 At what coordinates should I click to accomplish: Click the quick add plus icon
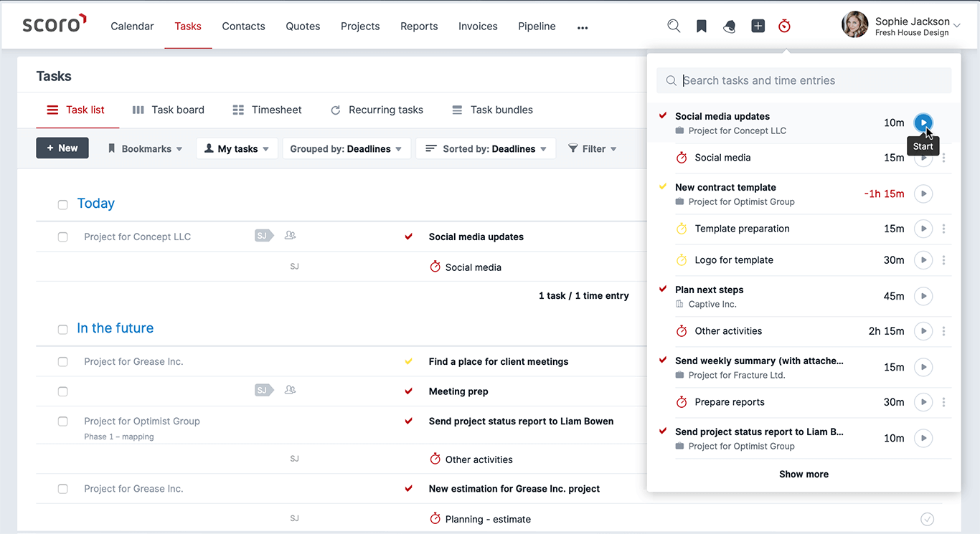[758, 26]
